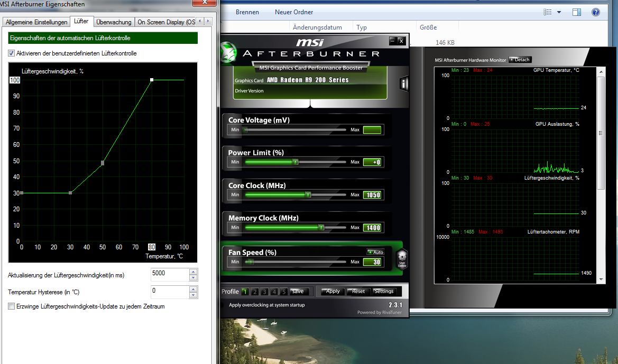Open the Explorer help question mark icon
Viewport: 618px width, 364px height.
tap(596, 12)
